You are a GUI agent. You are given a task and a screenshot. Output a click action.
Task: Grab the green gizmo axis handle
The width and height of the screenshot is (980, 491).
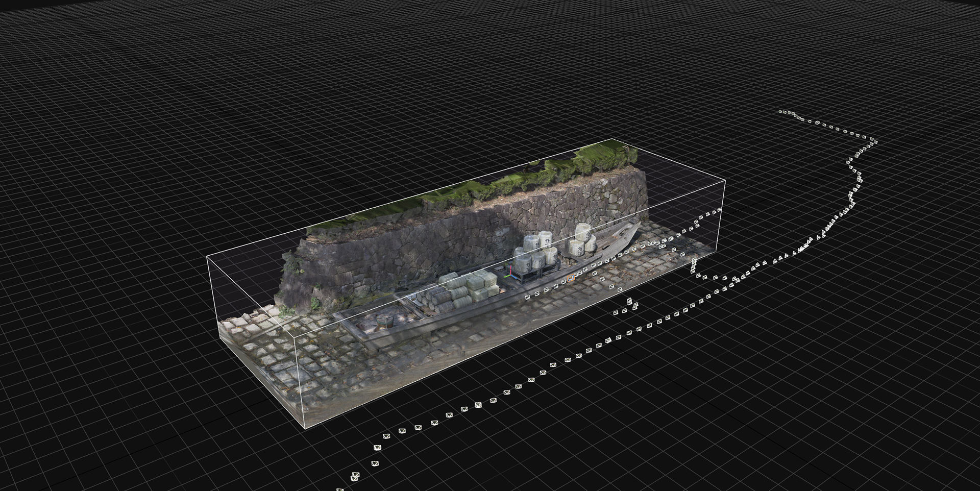506,276
